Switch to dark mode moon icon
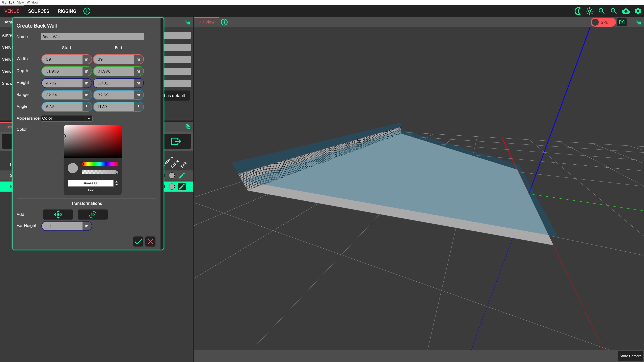 click(x=577, y=11)
